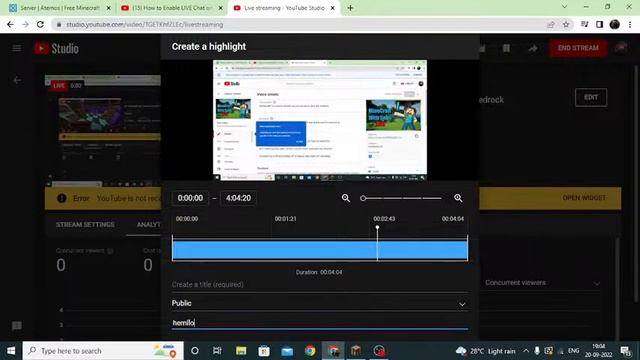640x360 pixels.
Task: Click the highlight end time field 4:04:20
Action: [x=238, y=198]
